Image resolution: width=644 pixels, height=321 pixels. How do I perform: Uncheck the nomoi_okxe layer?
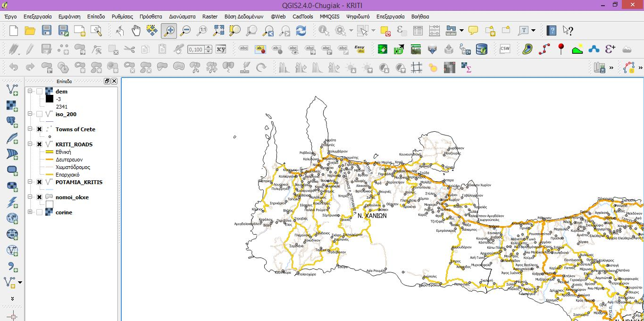tap(40, 197)
